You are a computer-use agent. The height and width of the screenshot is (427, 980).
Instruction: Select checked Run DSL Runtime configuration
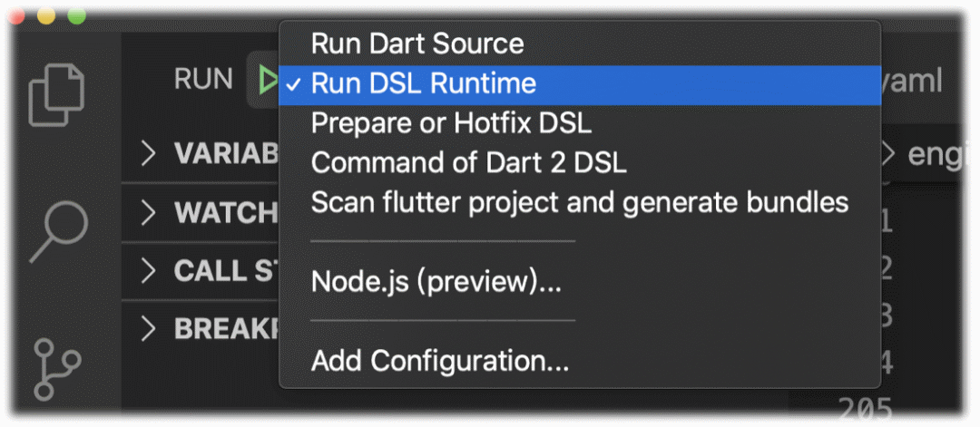coord(579,83)
